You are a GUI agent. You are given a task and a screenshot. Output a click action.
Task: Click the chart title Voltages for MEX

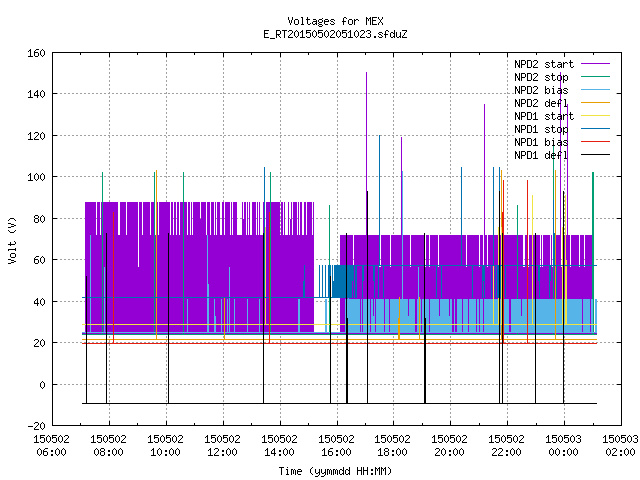tap(335, 21)
